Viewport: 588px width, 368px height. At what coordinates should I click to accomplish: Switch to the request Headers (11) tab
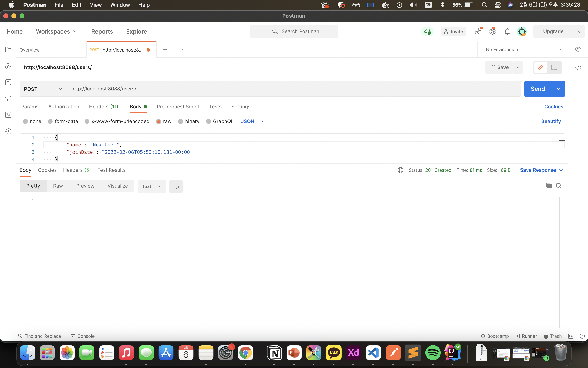click(x=104, y=107)
